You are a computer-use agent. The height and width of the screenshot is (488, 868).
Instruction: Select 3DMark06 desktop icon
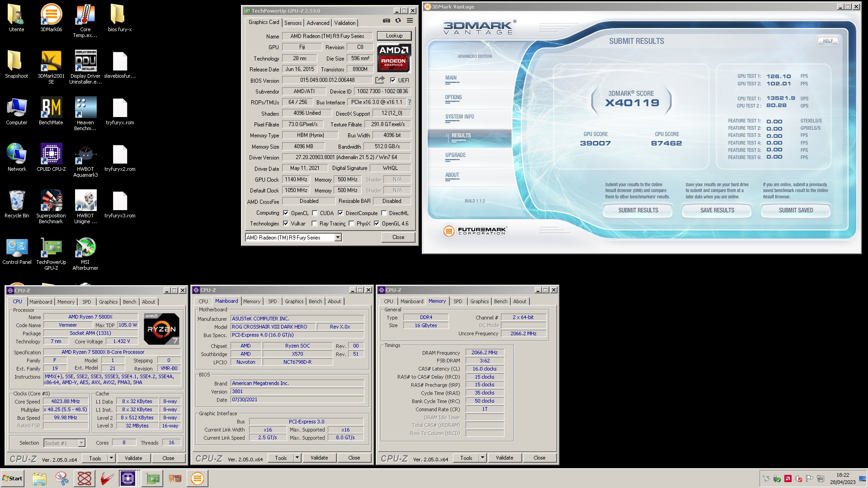point(51,18)
